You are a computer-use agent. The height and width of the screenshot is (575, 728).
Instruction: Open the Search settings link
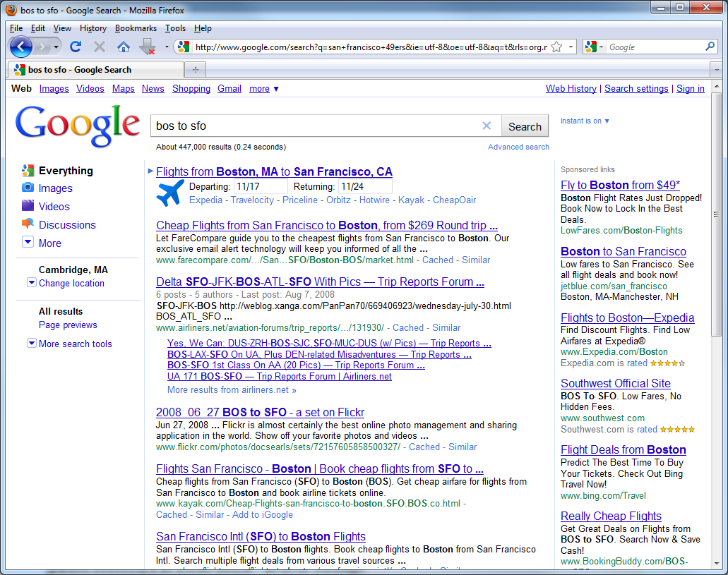click(636, 89)
